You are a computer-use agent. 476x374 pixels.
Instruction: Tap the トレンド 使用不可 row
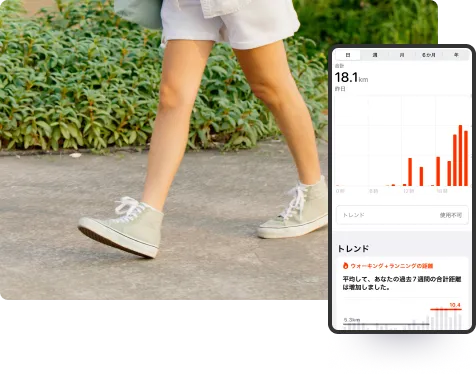[x=402, y=215]
